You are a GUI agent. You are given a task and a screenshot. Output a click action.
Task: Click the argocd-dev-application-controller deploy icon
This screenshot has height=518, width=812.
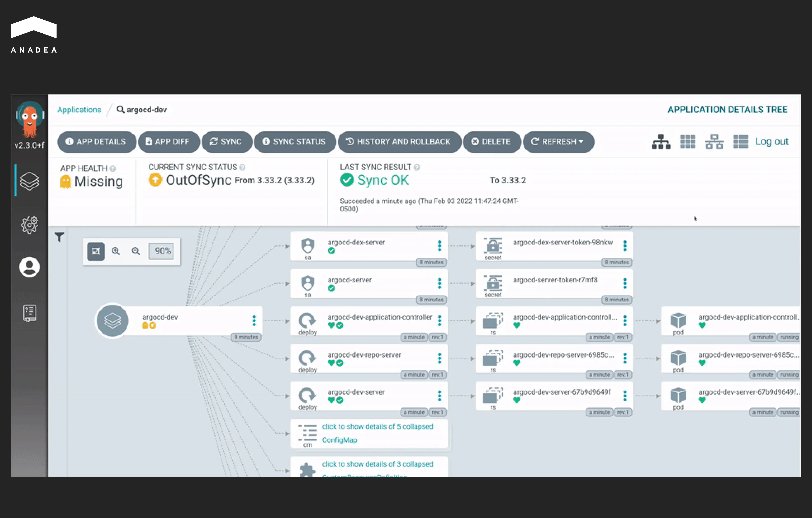click(x=307, y=320)
